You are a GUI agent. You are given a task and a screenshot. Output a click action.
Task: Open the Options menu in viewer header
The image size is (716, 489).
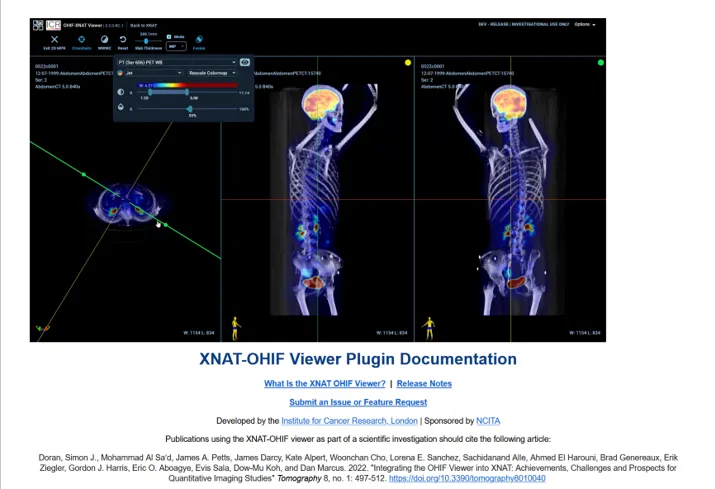[585, 25]
